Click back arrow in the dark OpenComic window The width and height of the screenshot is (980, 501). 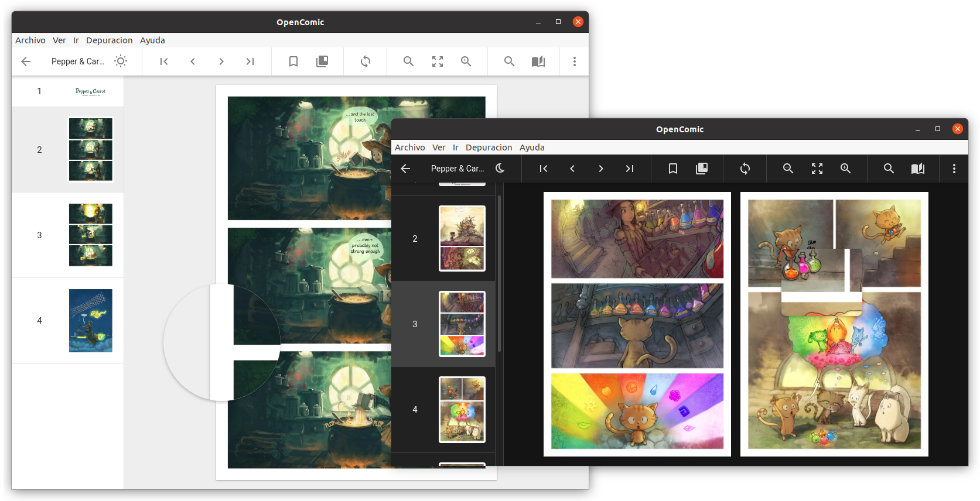tap(405, 169)
